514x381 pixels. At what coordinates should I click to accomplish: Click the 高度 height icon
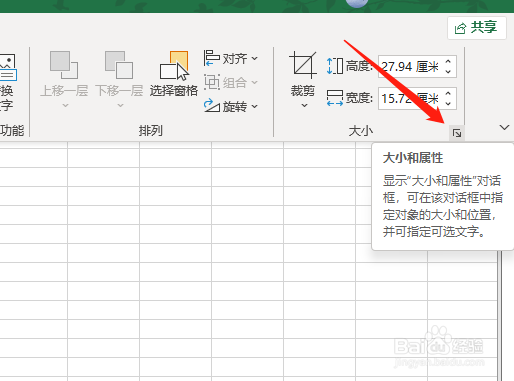click(334, 66)
